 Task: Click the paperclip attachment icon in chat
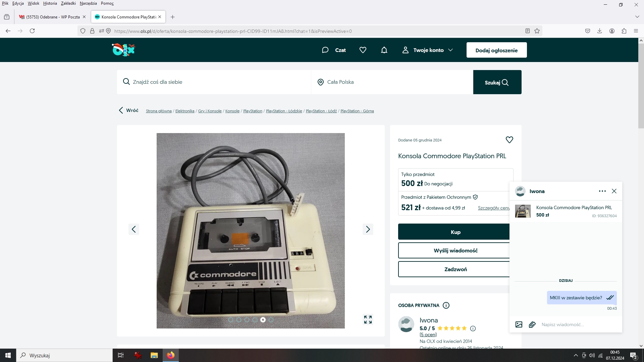(x=532, y=324)
